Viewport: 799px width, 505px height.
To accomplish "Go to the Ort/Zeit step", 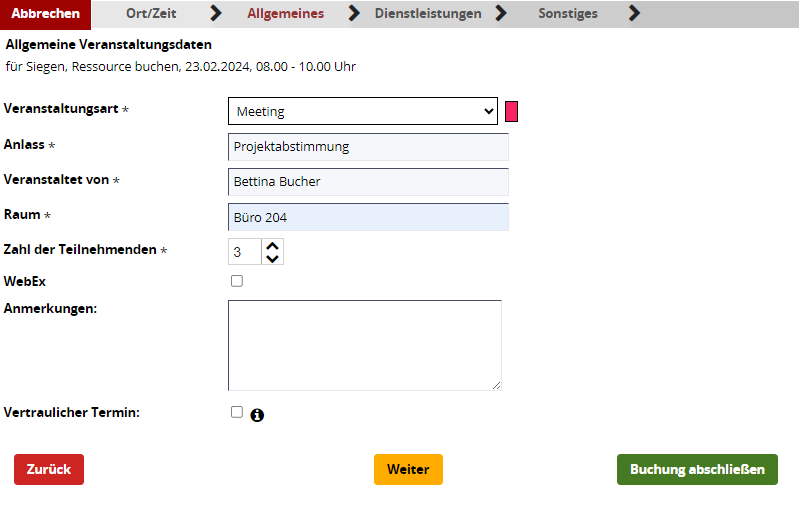I will [x=151, y=13].
